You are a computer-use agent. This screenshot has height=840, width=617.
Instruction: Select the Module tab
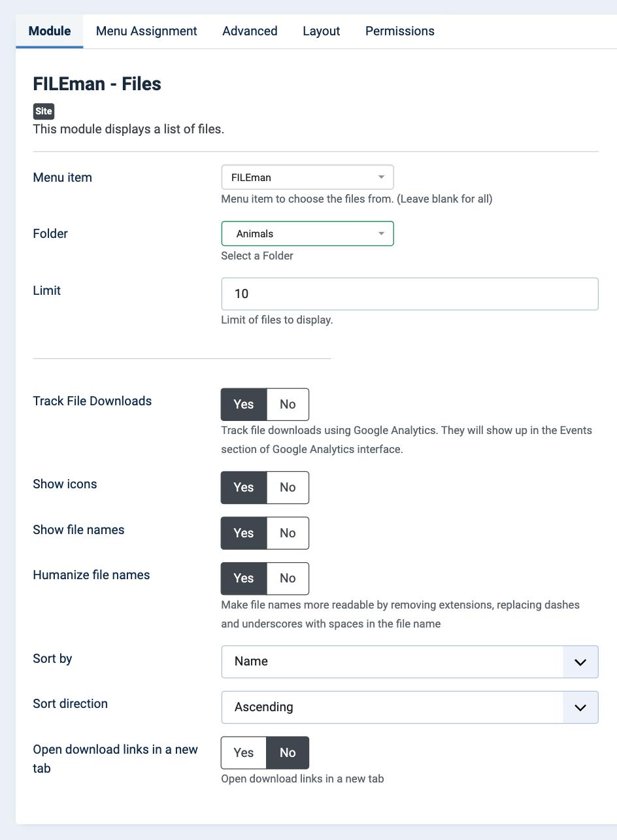pos(50,31)
